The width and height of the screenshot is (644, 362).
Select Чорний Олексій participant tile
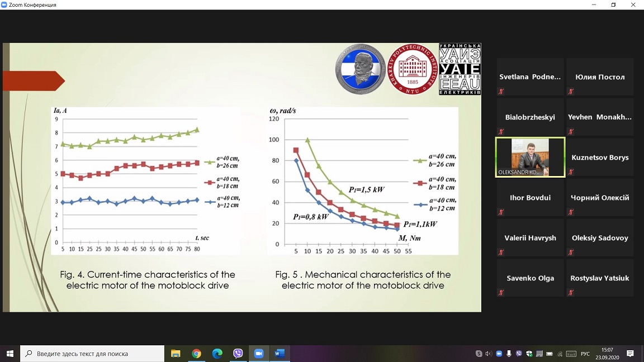click(x=600, y=197)
